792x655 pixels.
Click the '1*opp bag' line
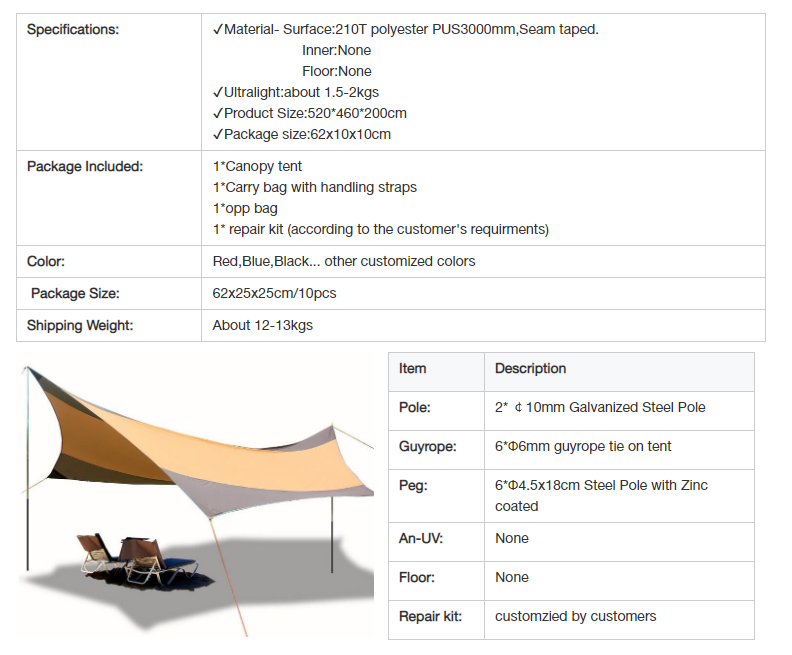[x=245, y=209]
